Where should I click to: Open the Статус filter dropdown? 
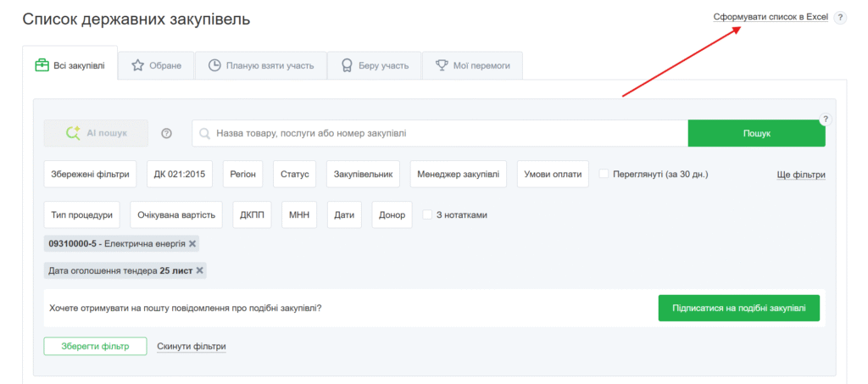point(294,174)
